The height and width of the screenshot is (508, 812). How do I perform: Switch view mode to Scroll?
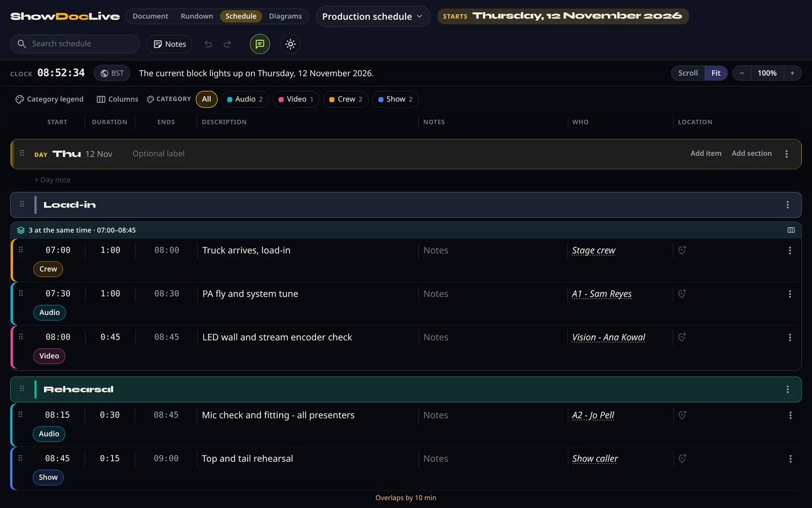click(x=688, y=73)
